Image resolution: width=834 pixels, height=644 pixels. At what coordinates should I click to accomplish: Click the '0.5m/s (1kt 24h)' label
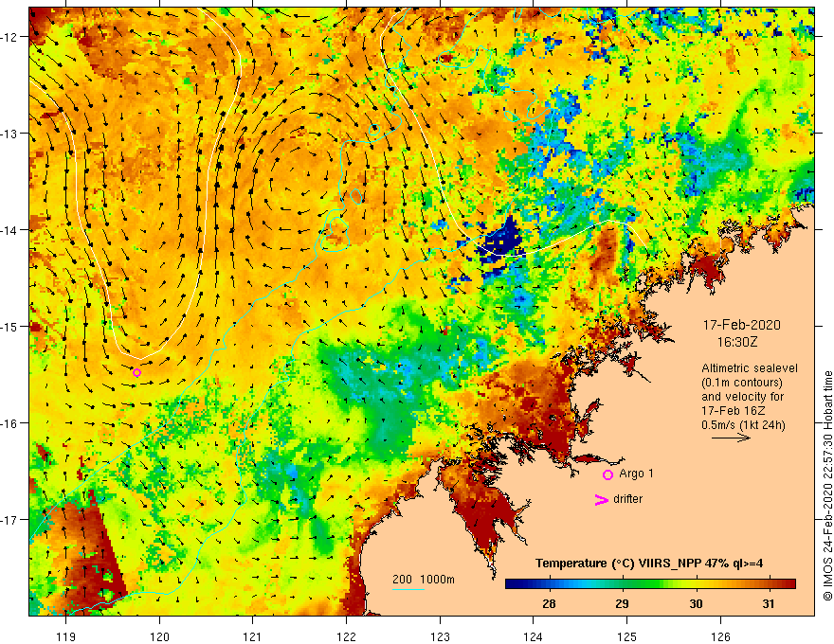pyautogui.click(x=743, y=425)
